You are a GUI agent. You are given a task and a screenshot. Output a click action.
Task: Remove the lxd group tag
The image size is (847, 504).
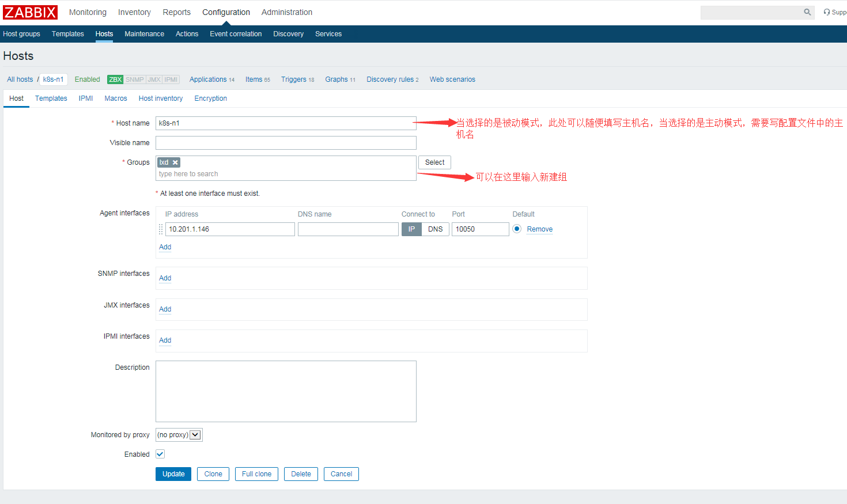[175, 162]
